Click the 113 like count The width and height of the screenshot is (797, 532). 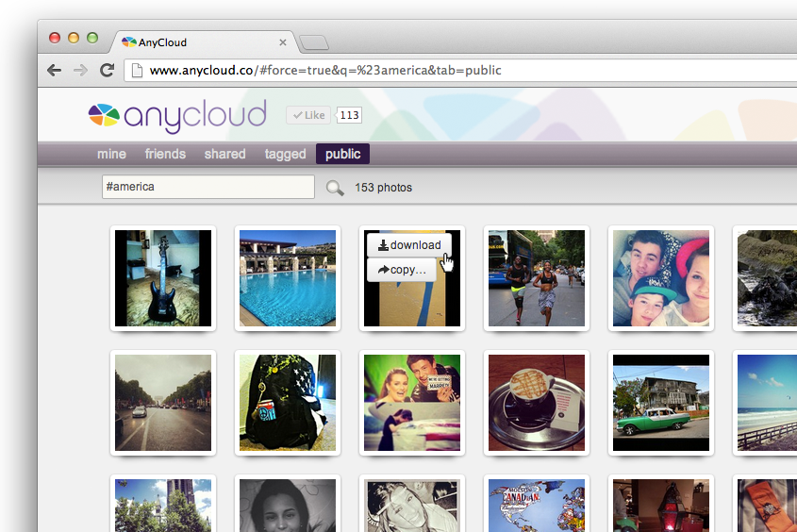click(349, 115)
